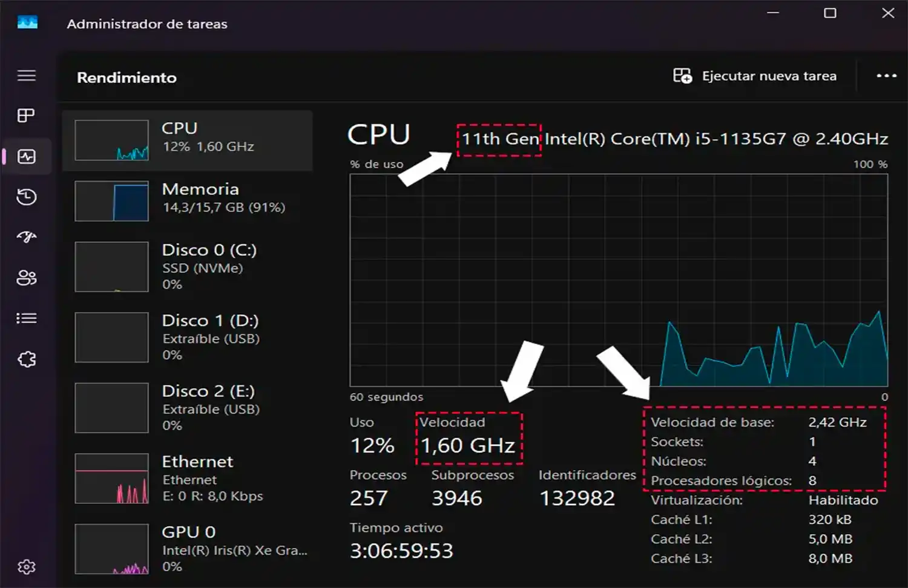Click the Procesos count 257
The image size is (908, 588).
pyautogui.click(x=369, y=498)
